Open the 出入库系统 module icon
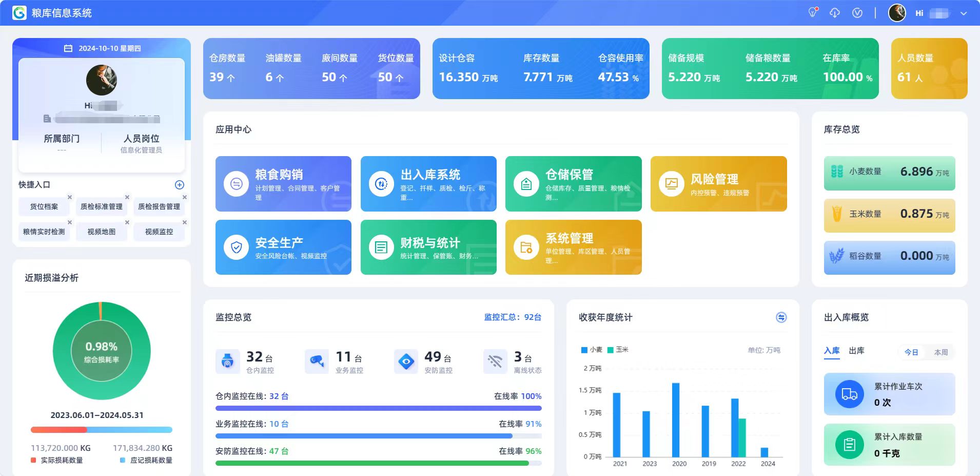Screen dimensions: 980x476 (381, 183)
